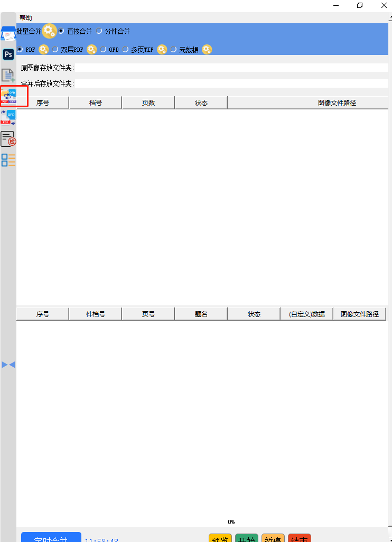Click the 原图像存放文件夹 path field
This screenshot has height=542, width=392.
[231, 68]
